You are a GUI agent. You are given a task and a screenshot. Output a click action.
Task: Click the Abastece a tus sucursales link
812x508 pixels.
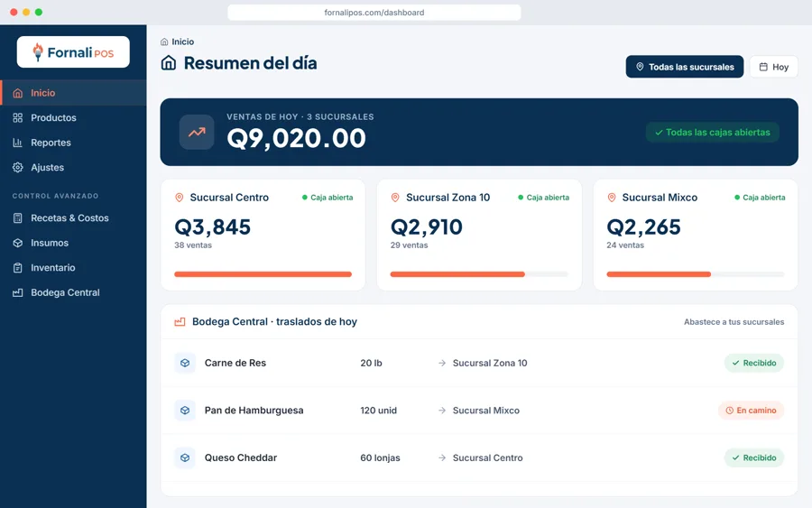[734, 322]
